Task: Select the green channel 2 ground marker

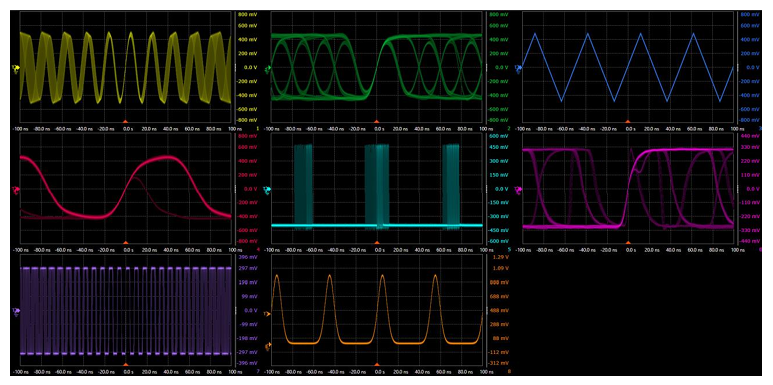Action: point(267,69)
